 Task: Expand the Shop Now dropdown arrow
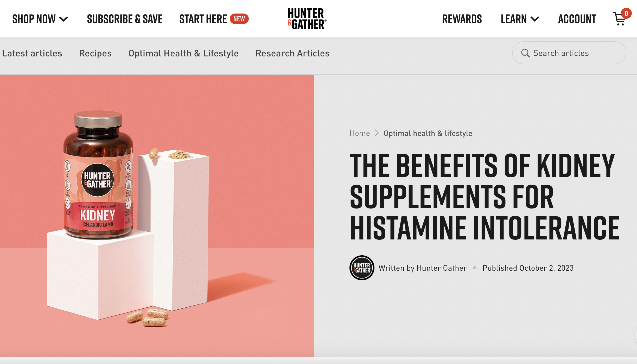63,19
